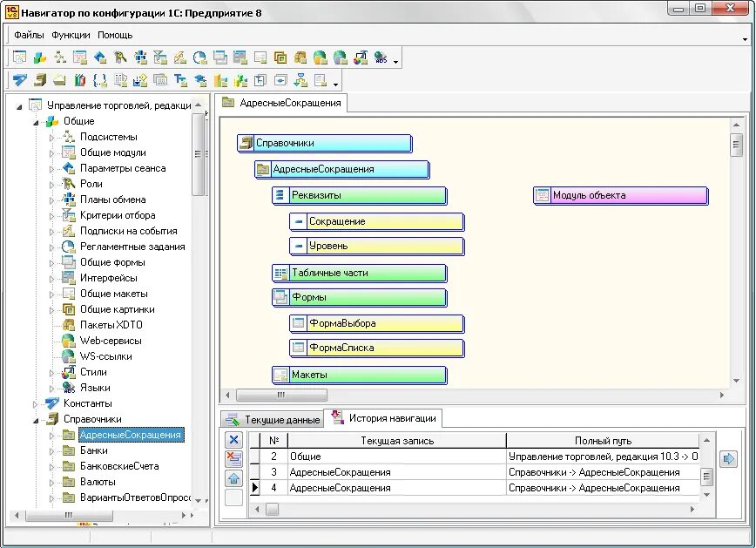Click the blue right arrow navigate button
This screenshot has height=548, width=756.
tap(728, 458)
